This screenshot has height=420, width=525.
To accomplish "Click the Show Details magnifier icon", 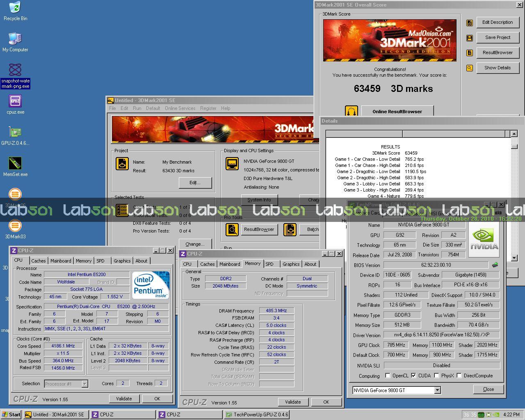I will [x=470, y=68].
